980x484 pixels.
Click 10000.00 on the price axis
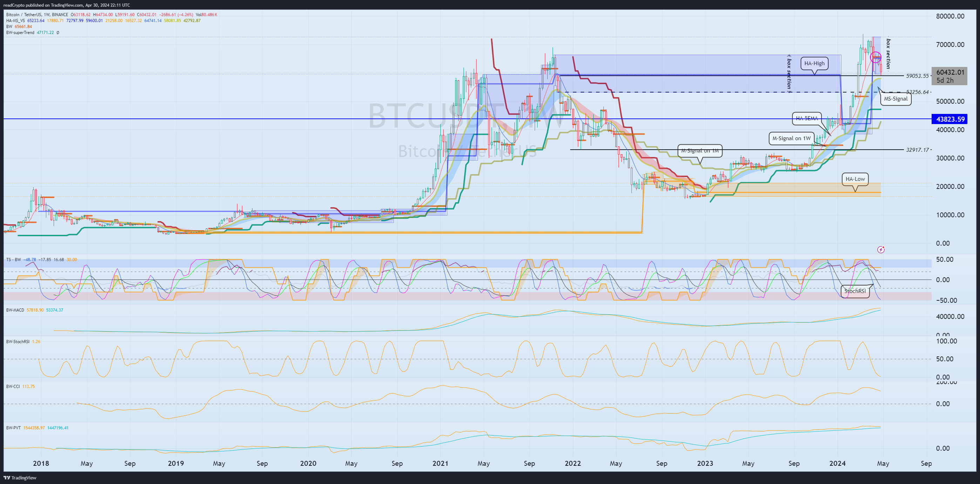click(950, 215)
